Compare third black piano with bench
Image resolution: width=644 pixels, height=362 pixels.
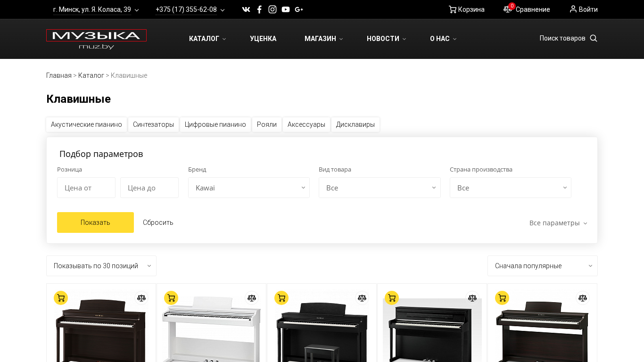(x=362, y=298)
